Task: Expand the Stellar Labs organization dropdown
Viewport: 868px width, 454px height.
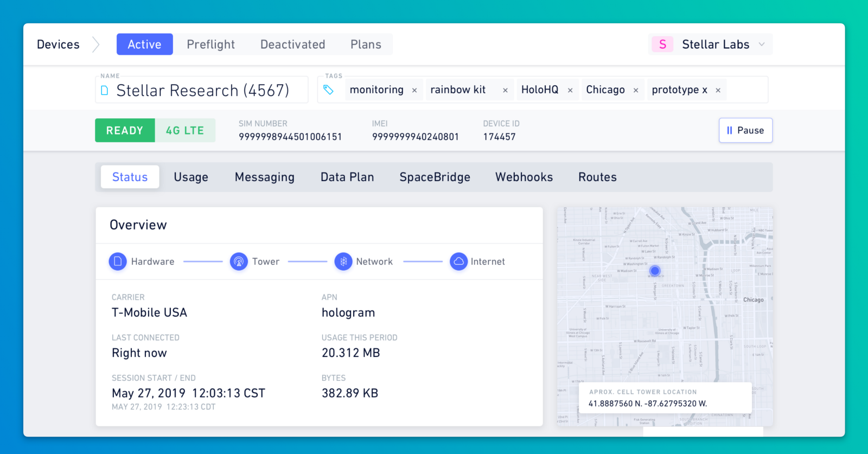Action: [762, 44]
